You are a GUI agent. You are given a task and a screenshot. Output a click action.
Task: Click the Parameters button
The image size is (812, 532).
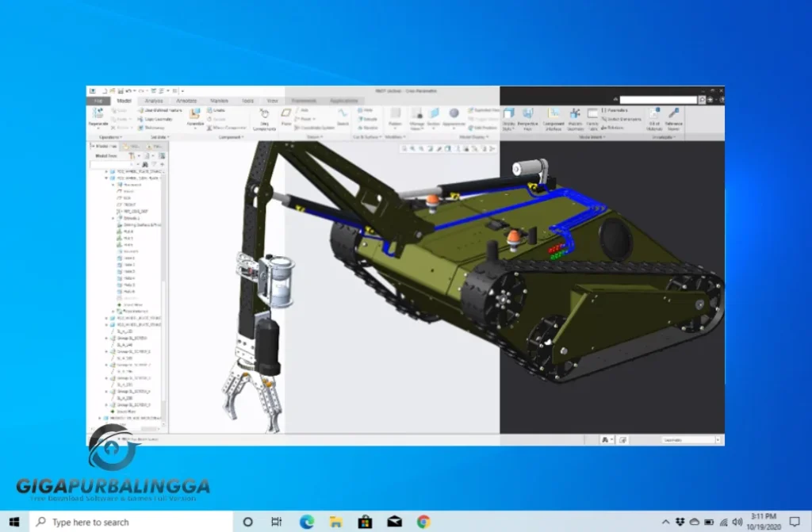616,109
